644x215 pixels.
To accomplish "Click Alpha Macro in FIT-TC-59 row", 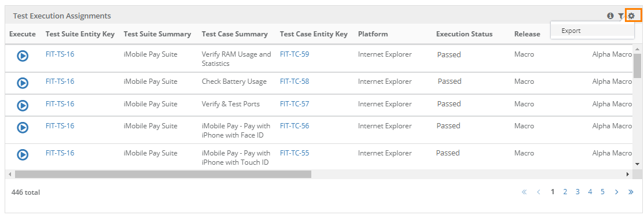I will (612, 54).
